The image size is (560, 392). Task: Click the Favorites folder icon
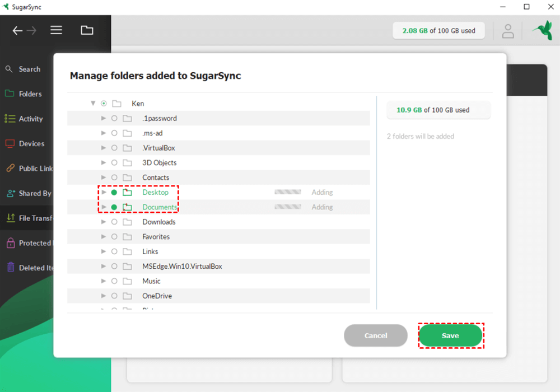click(127, 237)
